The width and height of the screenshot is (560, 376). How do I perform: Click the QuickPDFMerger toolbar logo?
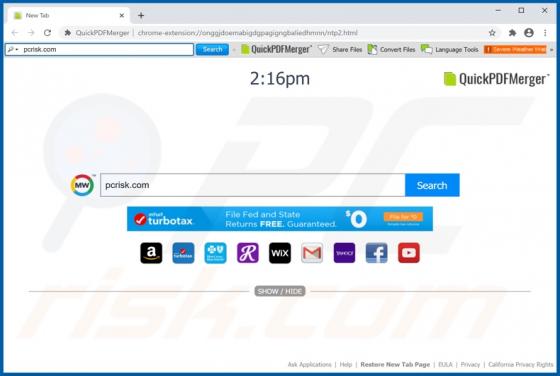[x=276, y=49]
